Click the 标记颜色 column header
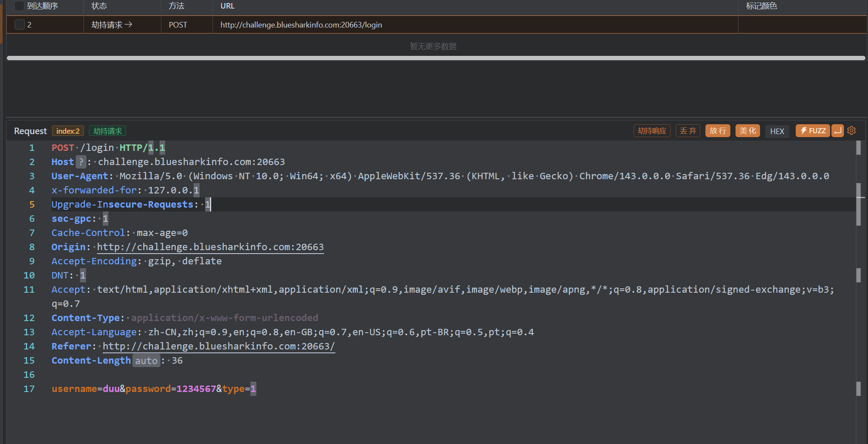 pos(761,6)
